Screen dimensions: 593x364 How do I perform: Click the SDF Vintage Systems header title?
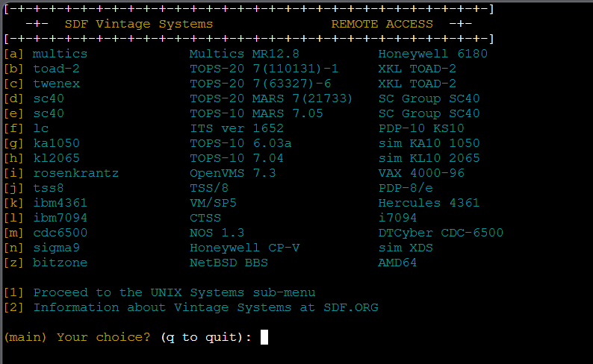[x=138, y=24]
